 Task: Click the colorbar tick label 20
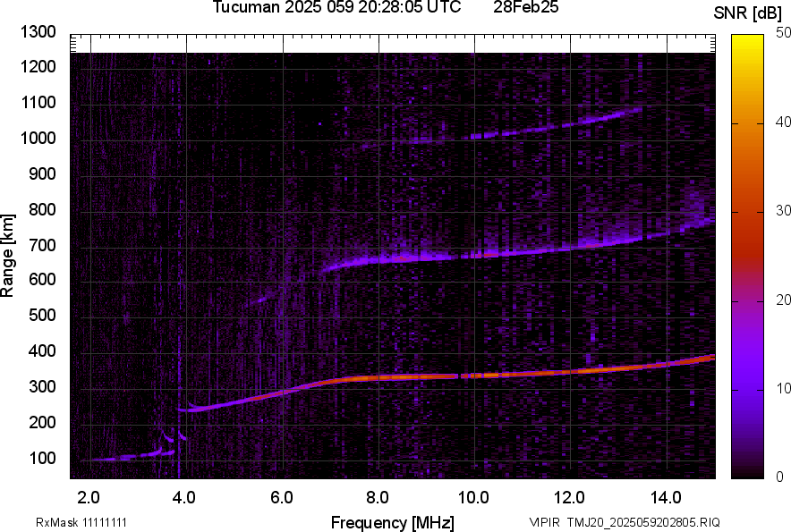click(x=784, y=300)
